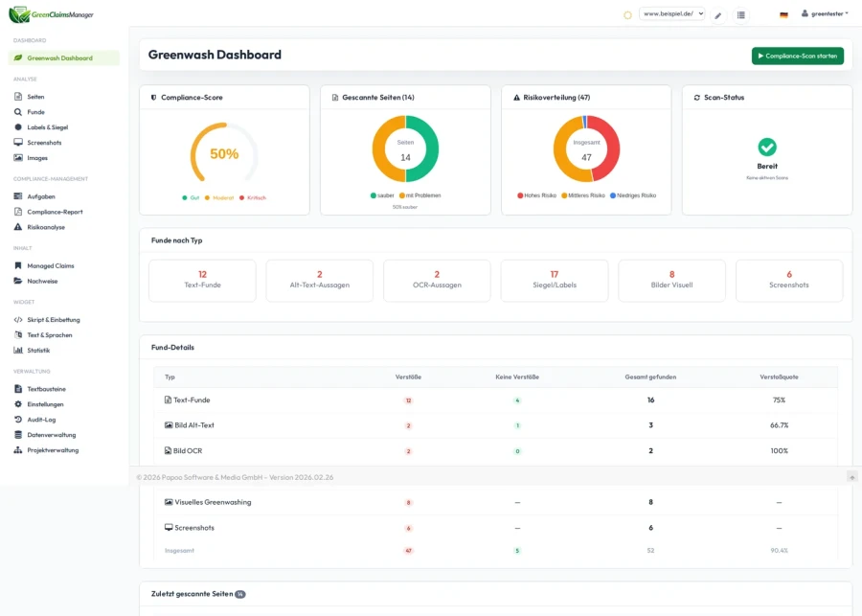Click the Gesamt gefunden column header
The image size is (862, 616).
pyautogui.click(x=650, y=377)
